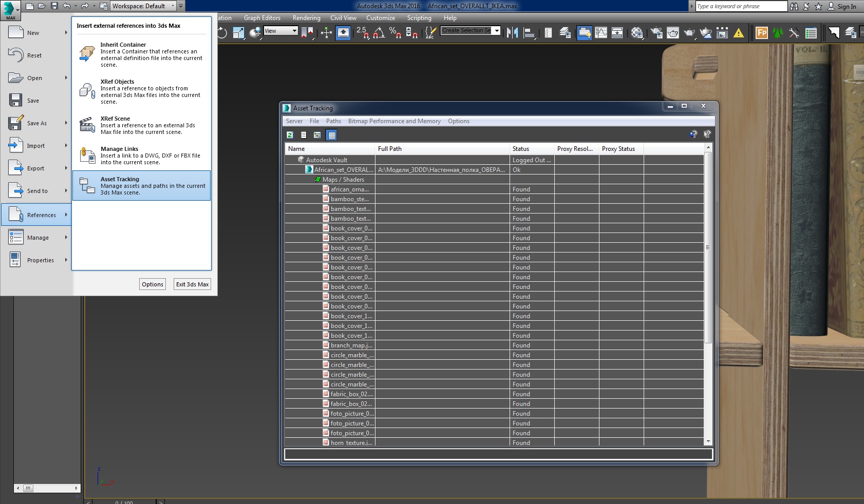
Task: Expand the Manage submenu arrow
Action: tap(66, 237)
